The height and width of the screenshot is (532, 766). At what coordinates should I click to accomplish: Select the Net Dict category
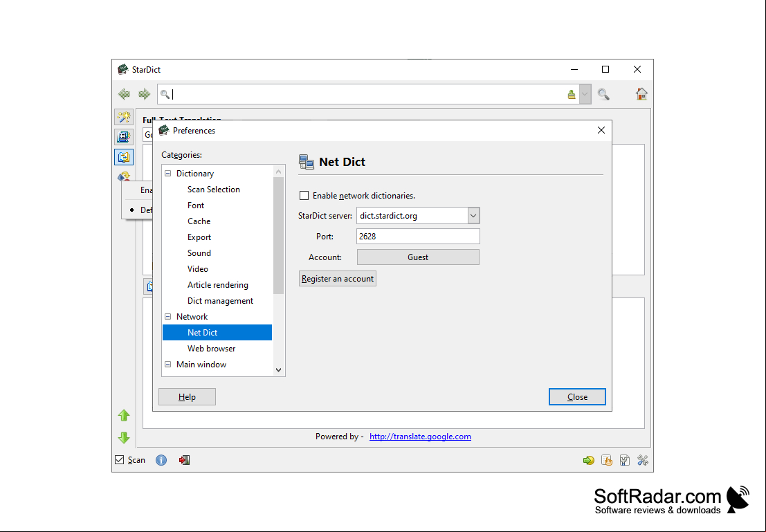pyautogui.click(x=217, y=333)
